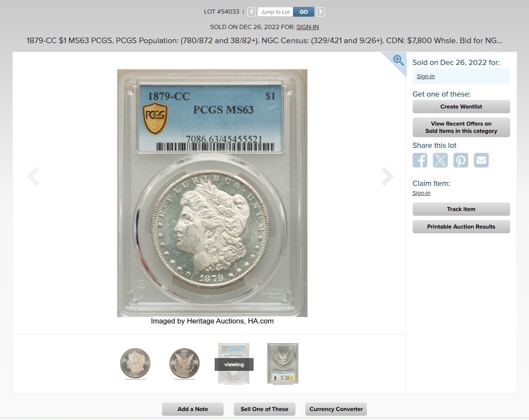529x420 pixels.
Task: Click the GO button
Action: click(x=304, y=12)
